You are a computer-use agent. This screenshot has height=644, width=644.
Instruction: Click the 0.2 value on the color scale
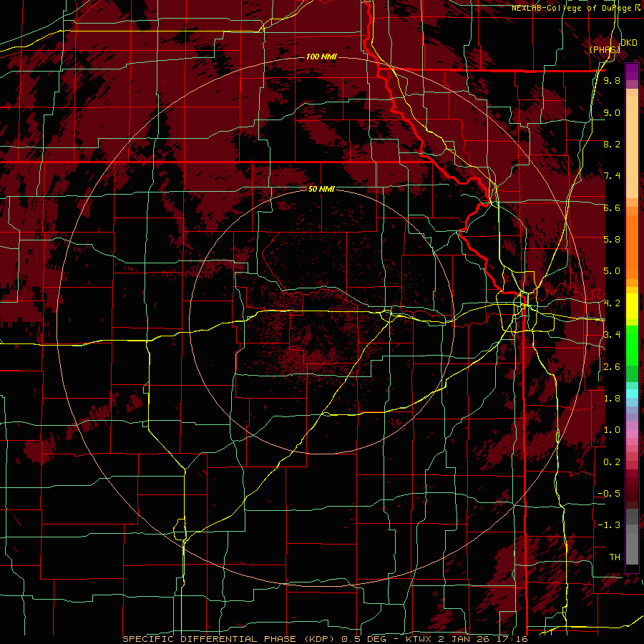coord(612,462)
